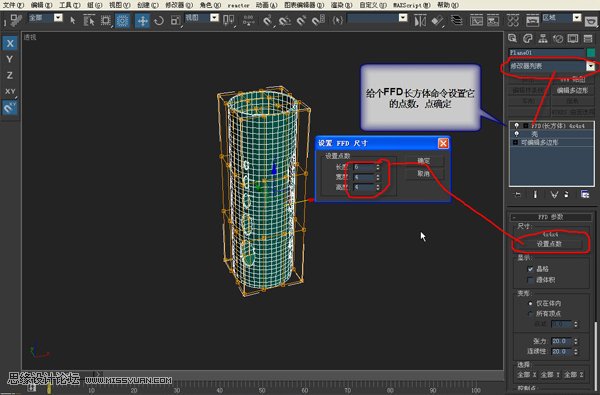
Task: Click the Use Pivot Point Center icon
Action: pos(228,20)
